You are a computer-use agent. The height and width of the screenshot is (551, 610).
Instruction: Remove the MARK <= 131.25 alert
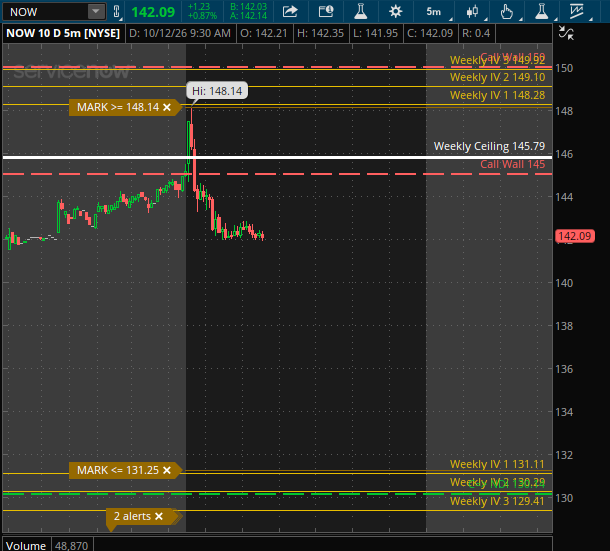[167, 470]
